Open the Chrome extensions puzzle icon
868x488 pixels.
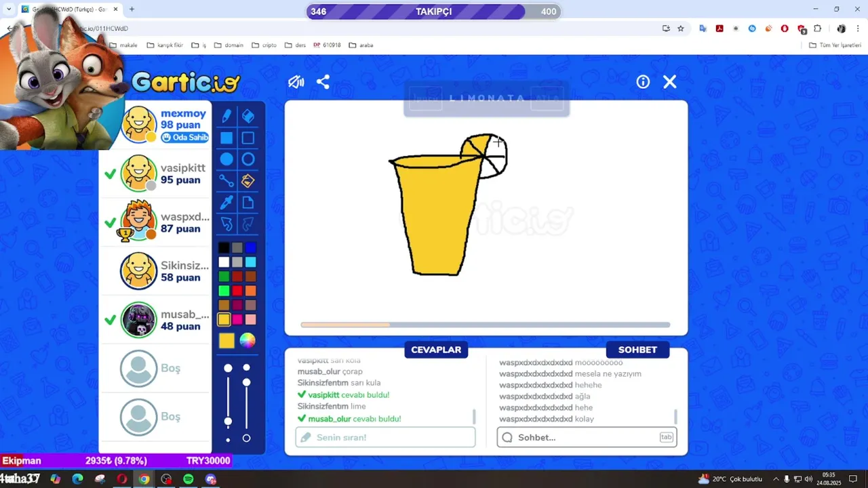tap(818, 28)
